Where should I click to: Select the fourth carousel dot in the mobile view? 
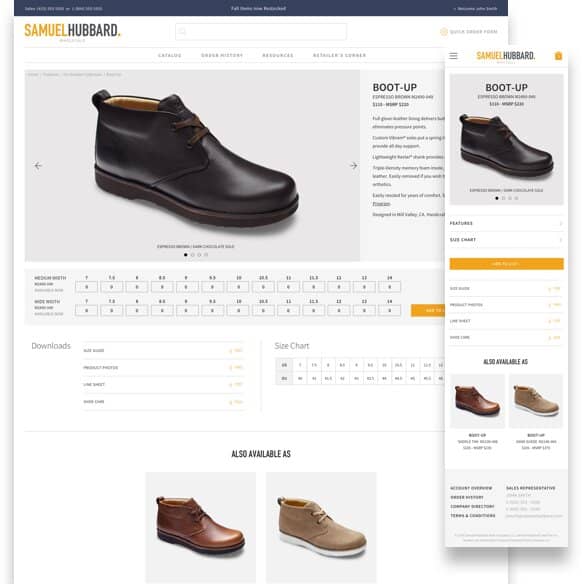click(x=516, y=198)
